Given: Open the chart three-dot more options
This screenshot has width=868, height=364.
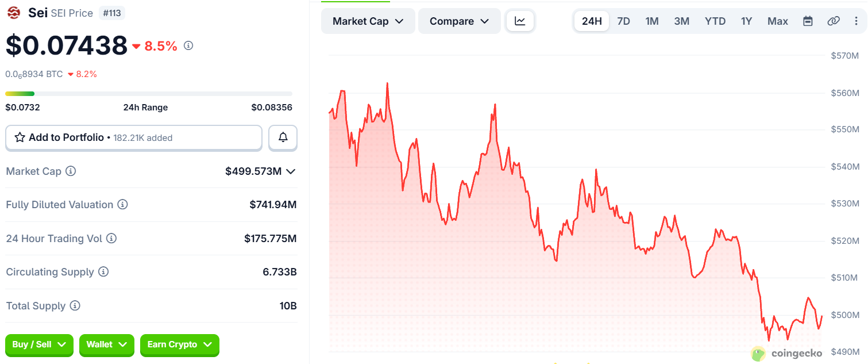Looking at the screenshot, I should (x=857, y=21).
